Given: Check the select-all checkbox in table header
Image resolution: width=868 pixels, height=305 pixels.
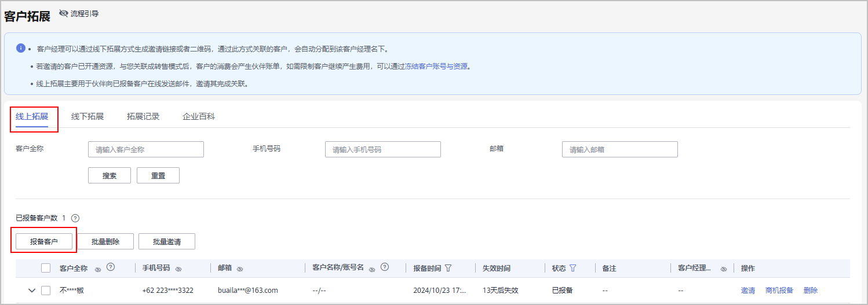Looking at the screenshot, I should (46, 268).
